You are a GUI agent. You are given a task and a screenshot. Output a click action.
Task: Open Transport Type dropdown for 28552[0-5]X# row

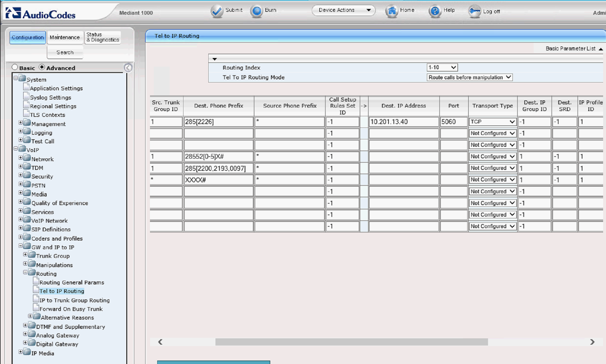[492, 156]
